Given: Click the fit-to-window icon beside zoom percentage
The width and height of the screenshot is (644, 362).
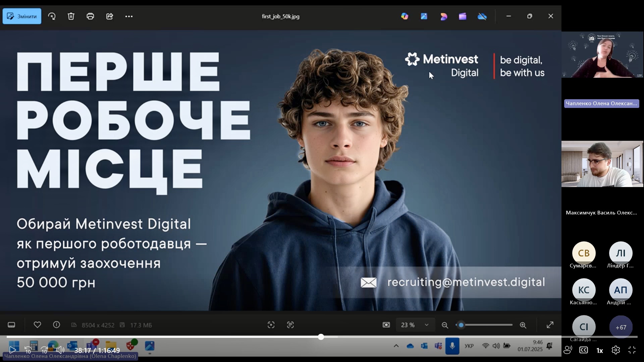Looking at the screenshot, I should click(x=386, y=325).
